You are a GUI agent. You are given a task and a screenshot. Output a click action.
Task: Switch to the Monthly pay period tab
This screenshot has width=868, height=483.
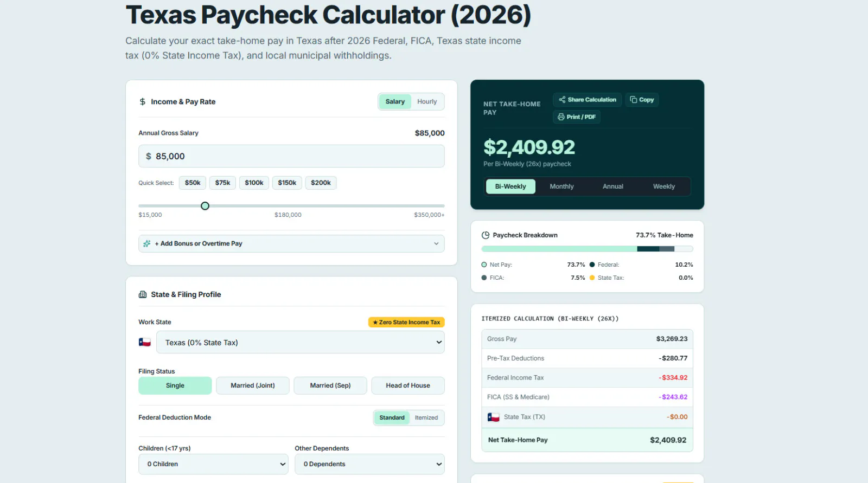[x=561, y=186]
